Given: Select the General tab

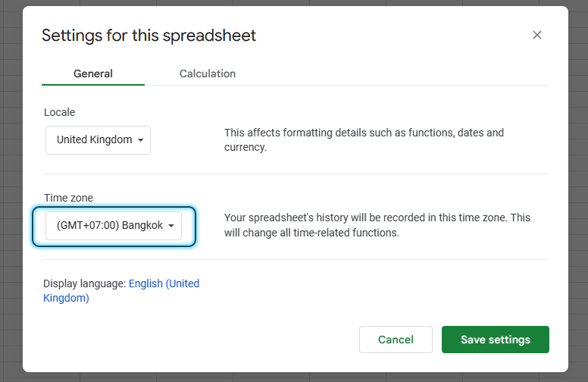Looking at the screenshot, I should (93, 74).
